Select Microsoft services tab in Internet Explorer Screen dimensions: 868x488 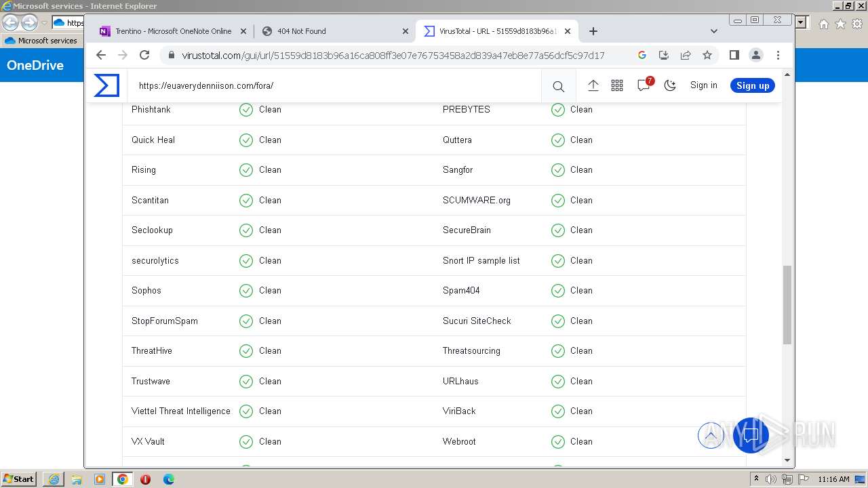point(42,41)
